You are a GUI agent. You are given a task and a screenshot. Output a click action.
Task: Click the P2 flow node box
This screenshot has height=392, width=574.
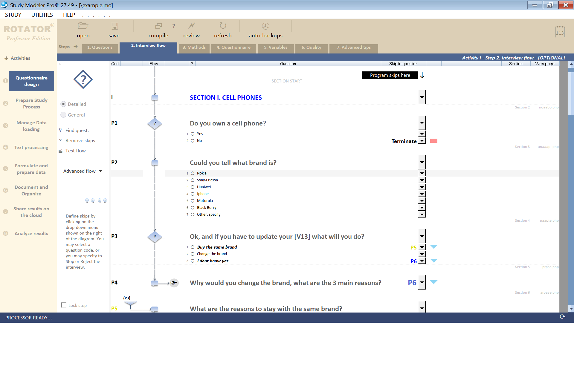[x=155, y=163]
